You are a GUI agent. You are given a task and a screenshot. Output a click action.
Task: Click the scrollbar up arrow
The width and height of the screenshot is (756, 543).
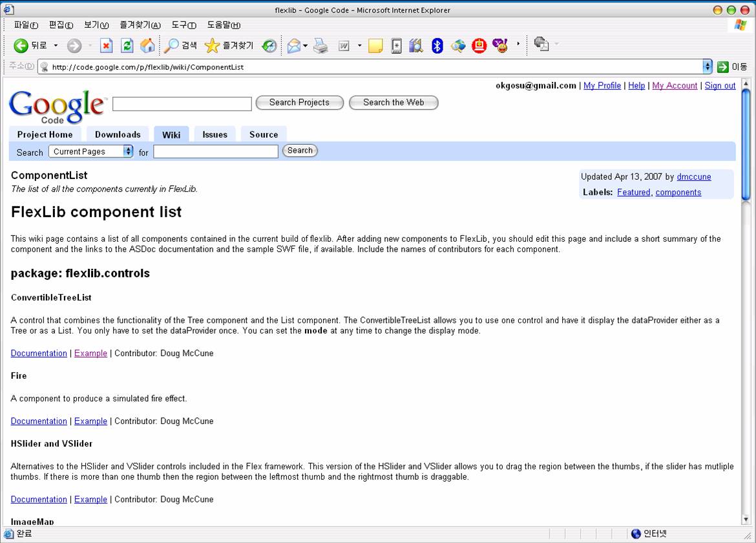click(746, 83)
